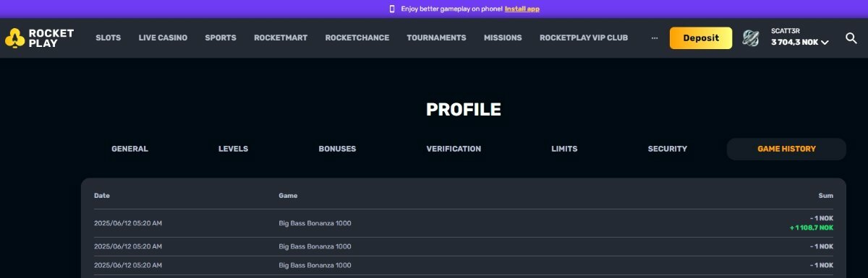868x278 pixels.
Task: Open the Verification tab
Action: point(454,149)
